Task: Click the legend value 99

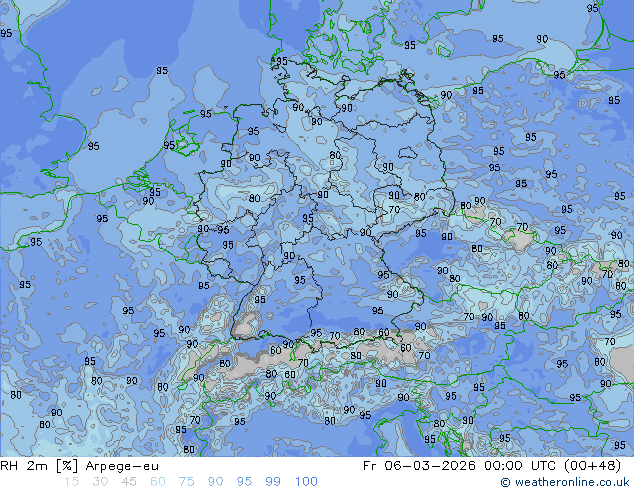Action: 273,482
